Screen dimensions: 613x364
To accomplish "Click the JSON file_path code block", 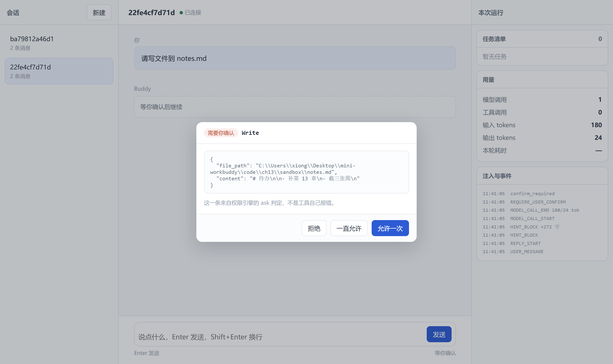I will pyautogui.click(x=306, y=172).
